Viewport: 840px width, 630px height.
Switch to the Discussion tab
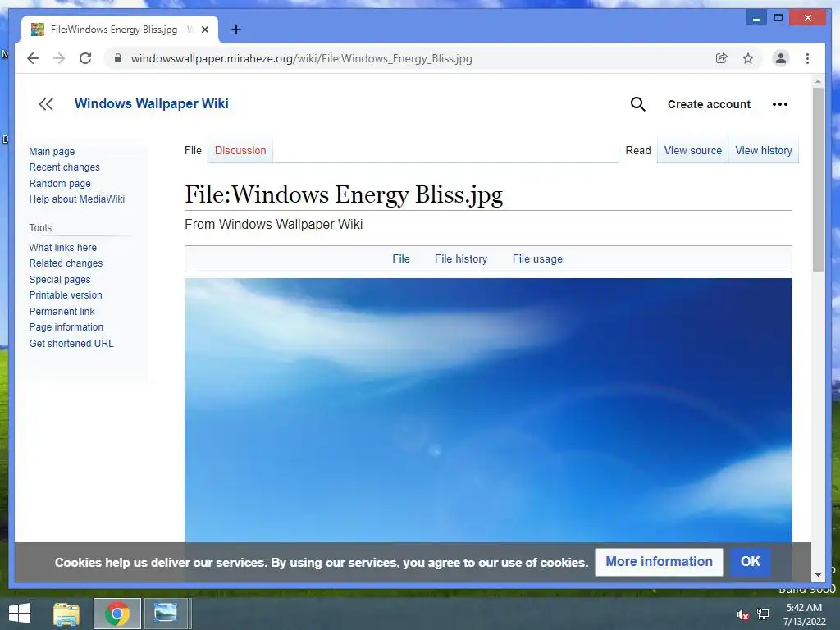(x=240, y=151)
